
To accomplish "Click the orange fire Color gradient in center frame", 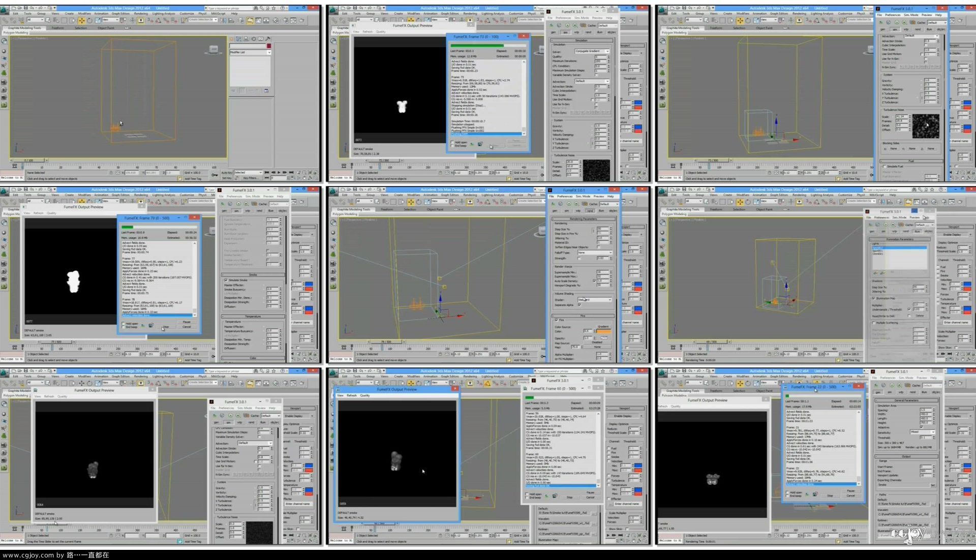I will [x=603, y=331].
